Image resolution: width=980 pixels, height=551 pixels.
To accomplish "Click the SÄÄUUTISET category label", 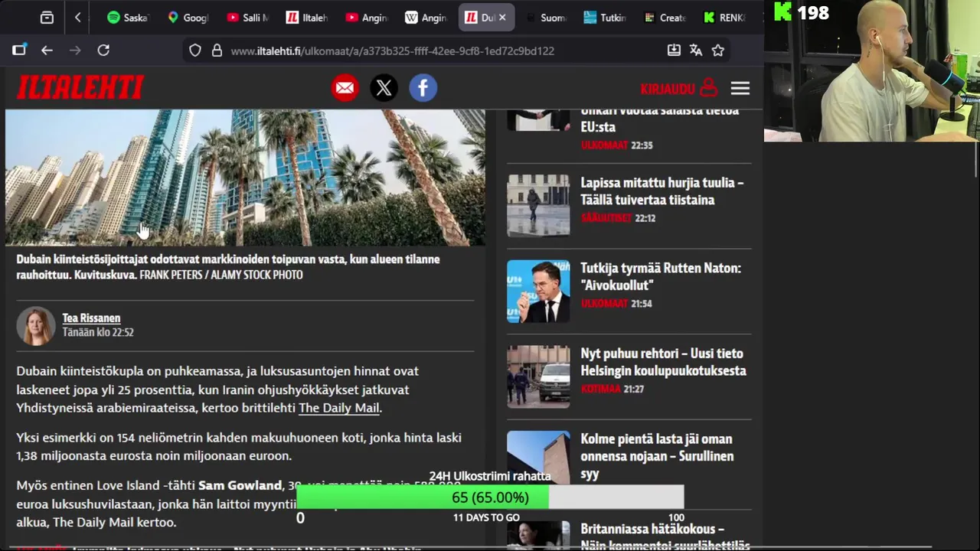I will pyautogui.click(x=606, y=218).
